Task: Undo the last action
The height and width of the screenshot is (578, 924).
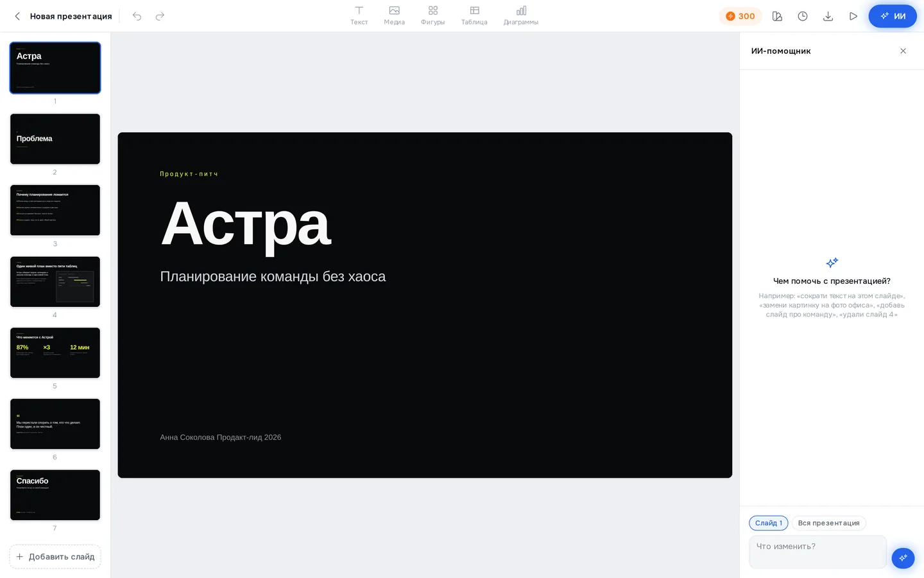Action: 137,16
